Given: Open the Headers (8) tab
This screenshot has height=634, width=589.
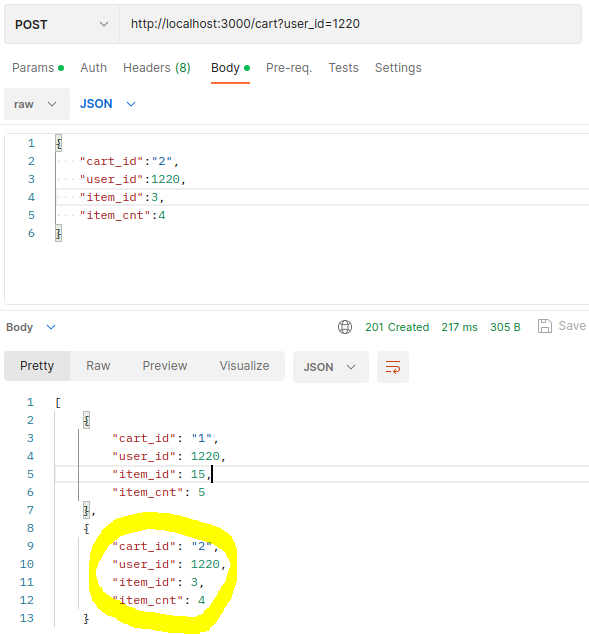Looking at the screenshot, I should [x=157, y=68].
